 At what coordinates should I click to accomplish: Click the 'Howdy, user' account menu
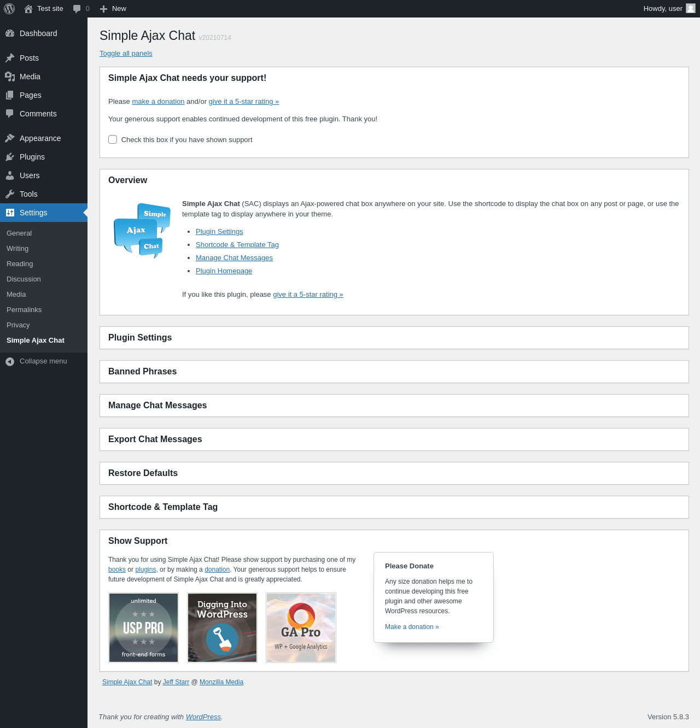click(669, 9)
